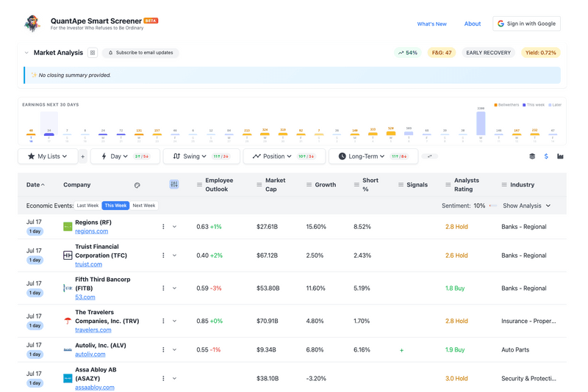
Task: Open the truist.com link
Action: pyautogui.click(x=88, y=264)
